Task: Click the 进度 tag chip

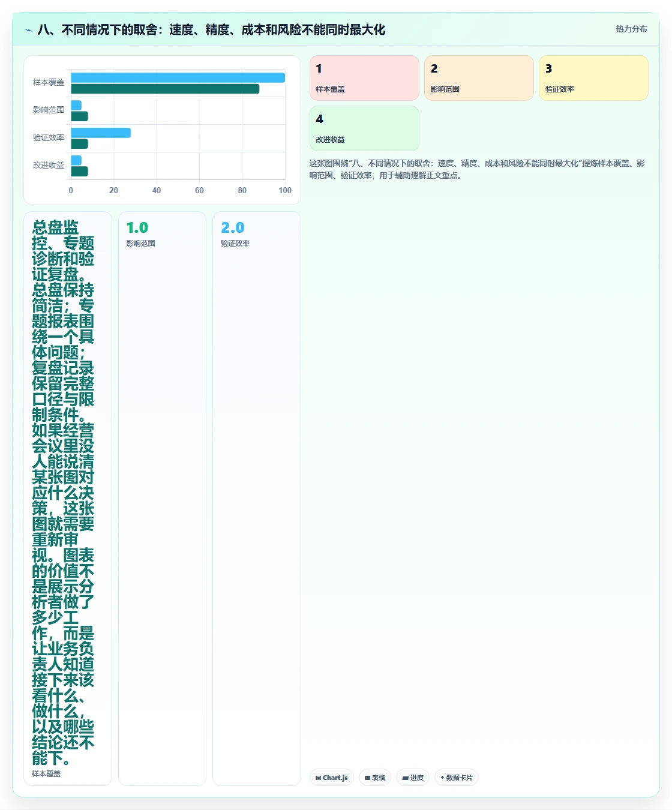Action: tap(413, 778)
